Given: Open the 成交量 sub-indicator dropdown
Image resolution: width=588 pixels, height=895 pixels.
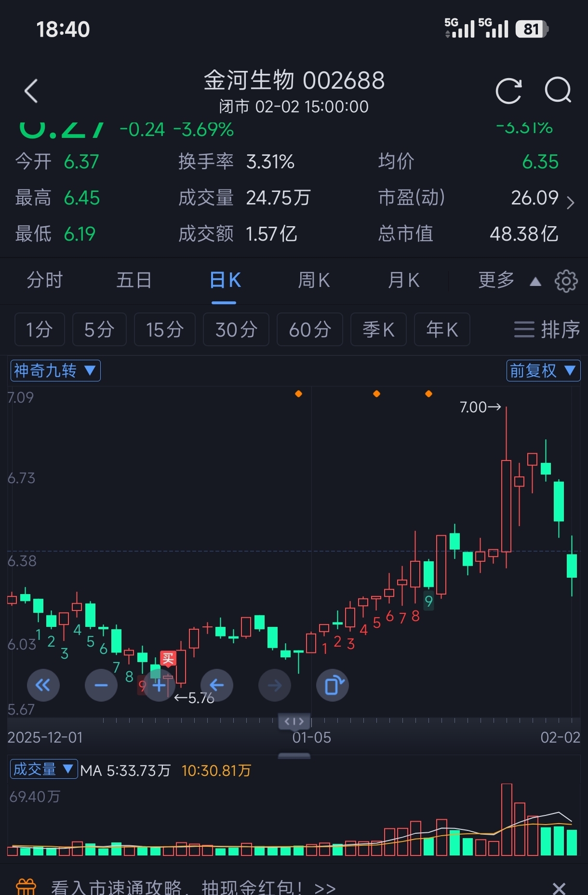Looking at the screenshot, I should click(44, 769).
